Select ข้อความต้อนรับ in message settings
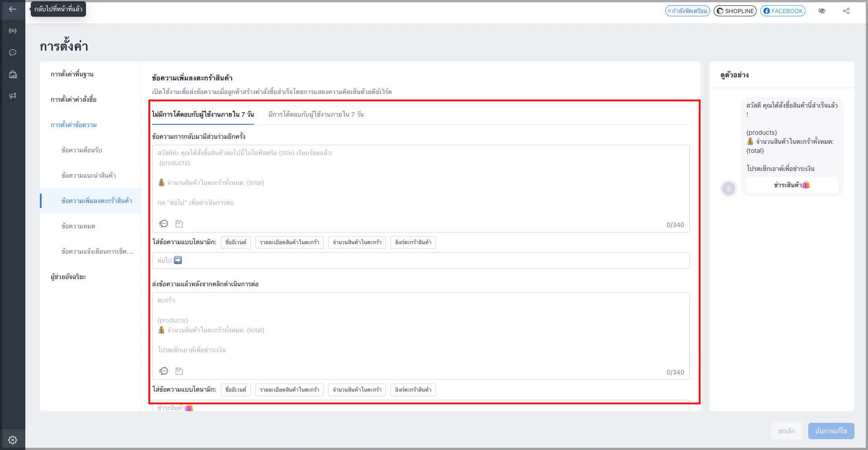Viewport: 868px width, 450px height. click(82, 150)
